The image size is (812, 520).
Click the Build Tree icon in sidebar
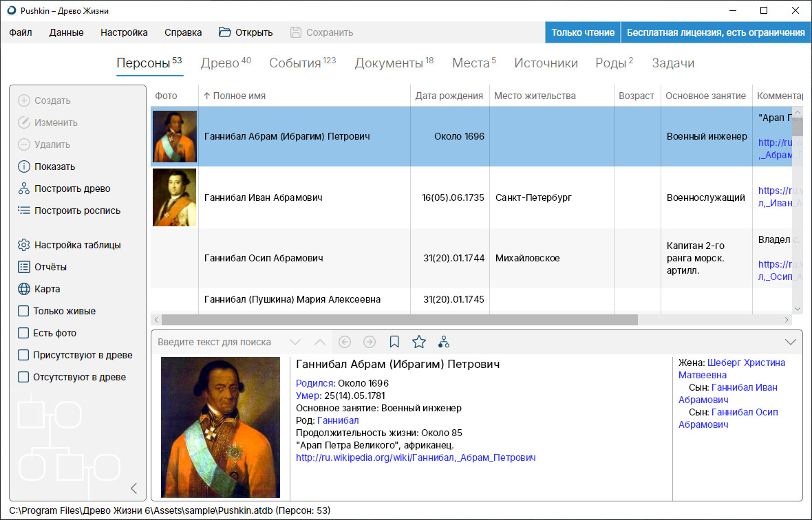[24, 188]
